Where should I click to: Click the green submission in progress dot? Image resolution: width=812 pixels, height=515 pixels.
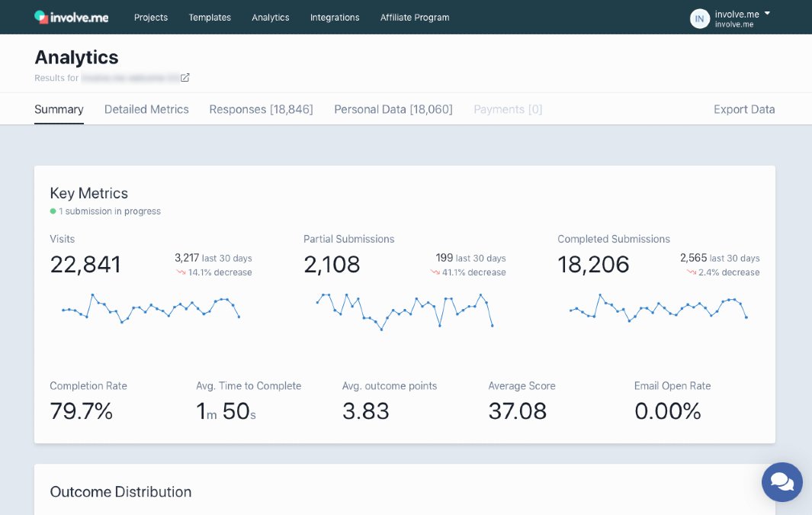[x=53, y=211]
